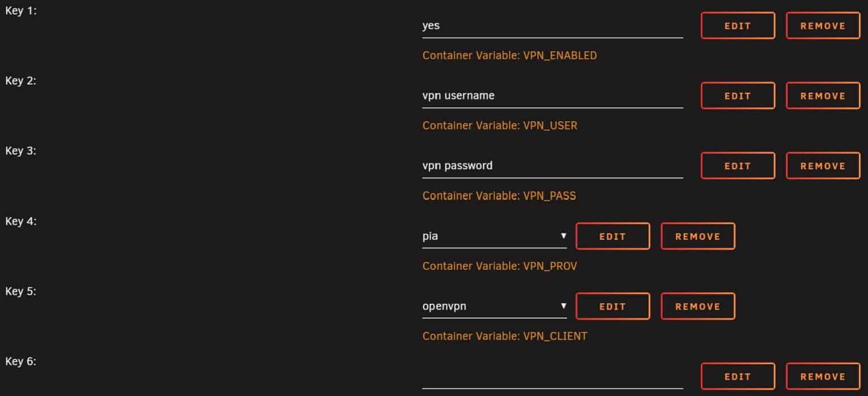The image size is (868, 396).
Task: Click the Container Variable VPN_ENABLED label
Action: pyautogui.click(x=509, y=55)
